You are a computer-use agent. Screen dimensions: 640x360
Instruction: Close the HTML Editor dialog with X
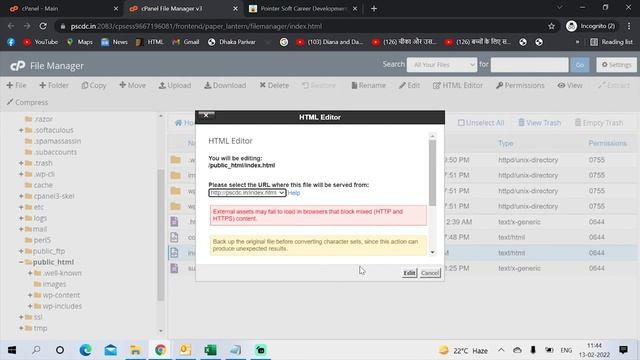[x=206, y=116]
